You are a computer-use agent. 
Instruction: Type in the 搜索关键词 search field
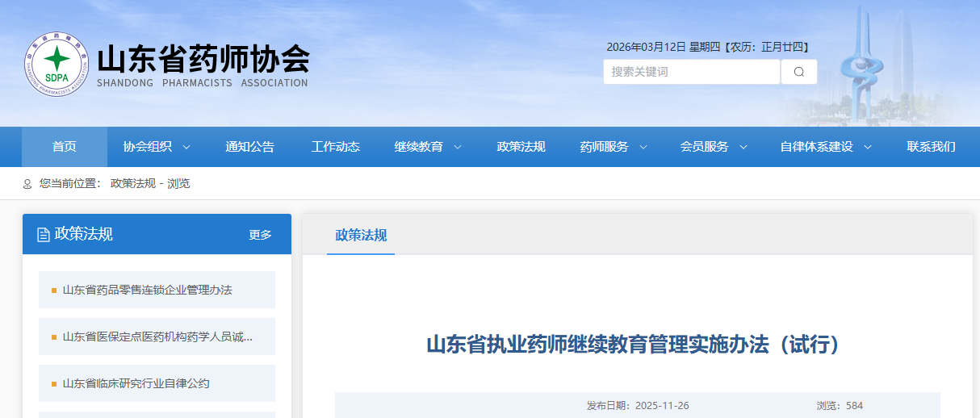691,72
